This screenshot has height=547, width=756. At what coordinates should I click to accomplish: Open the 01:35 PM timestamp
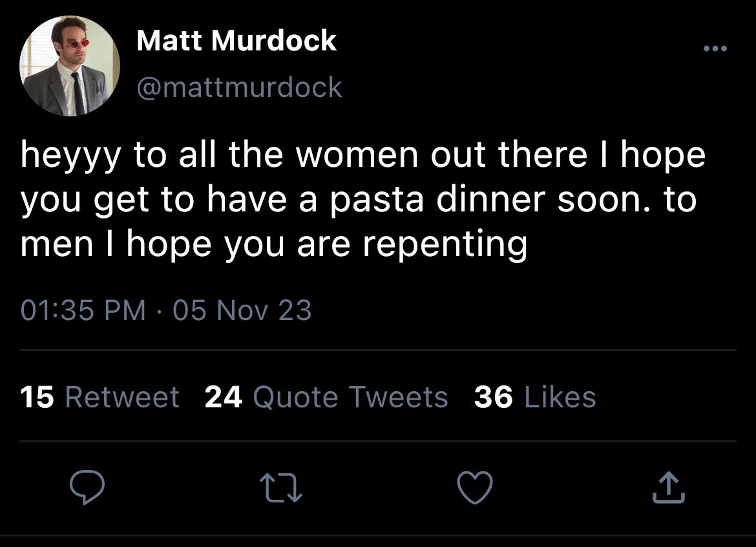(83, 310)
